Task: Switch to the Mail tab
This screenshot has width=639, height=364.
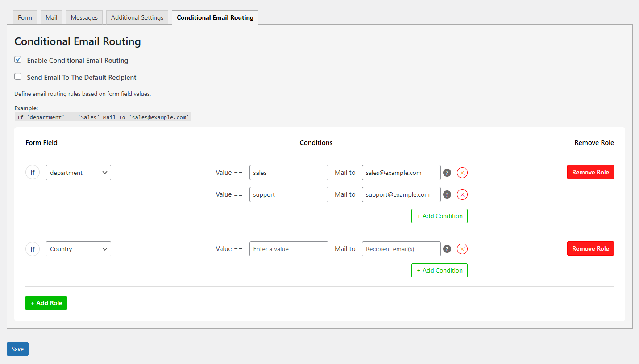Action: (51, 17)
